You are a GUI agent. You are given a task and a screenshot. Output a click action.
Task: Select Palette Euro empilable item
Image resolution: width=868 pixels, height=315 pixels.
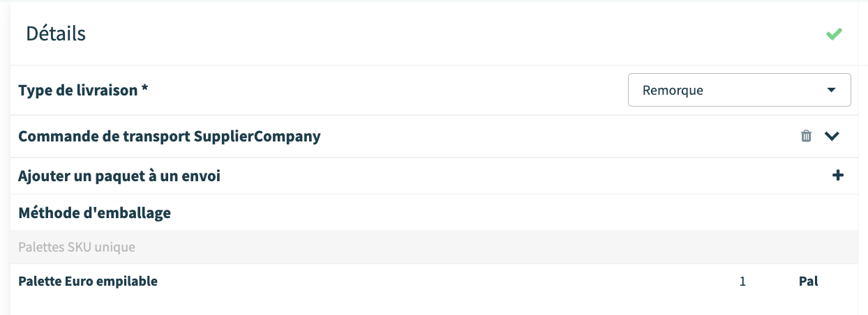88,282
